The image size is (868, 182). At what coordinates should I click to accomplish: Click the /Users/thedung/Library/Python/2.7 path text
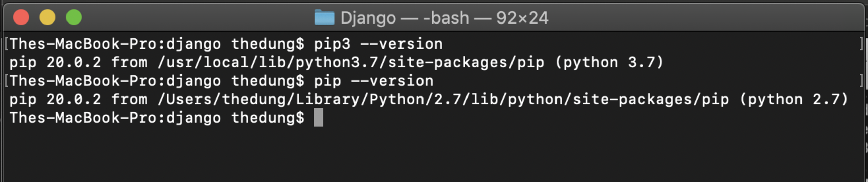(x=309, y=100)
